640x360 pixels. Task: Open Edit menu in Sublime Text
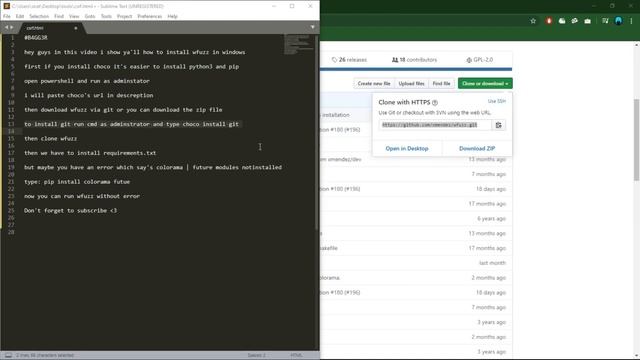tap(20, 16)
